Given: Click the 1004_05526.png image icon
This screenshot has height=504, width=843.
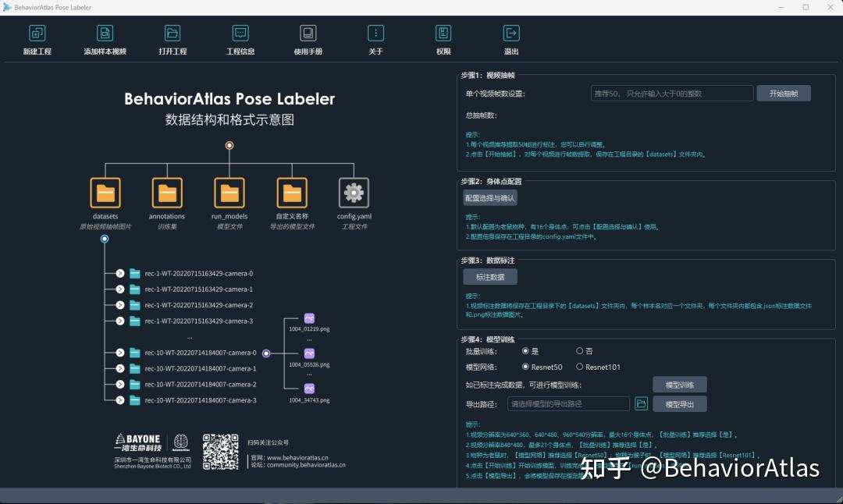Looking at the screenshot, I should tap(309, 353).
